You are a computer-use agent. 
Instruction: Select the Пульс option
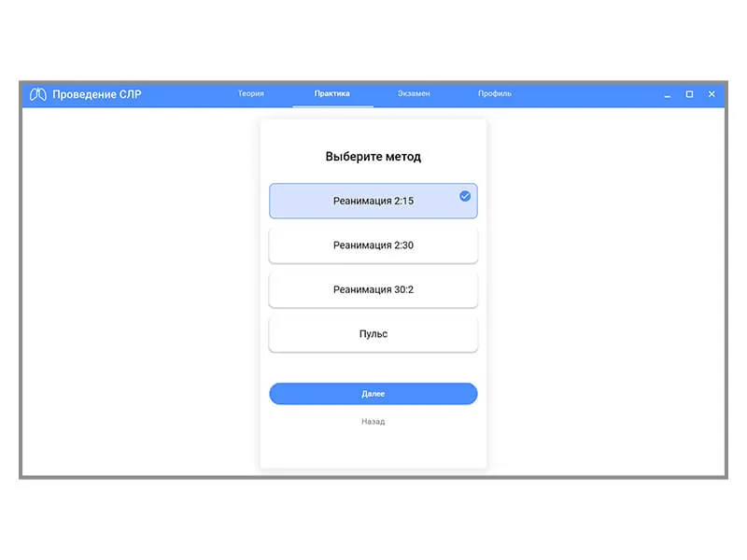point(373,334)
